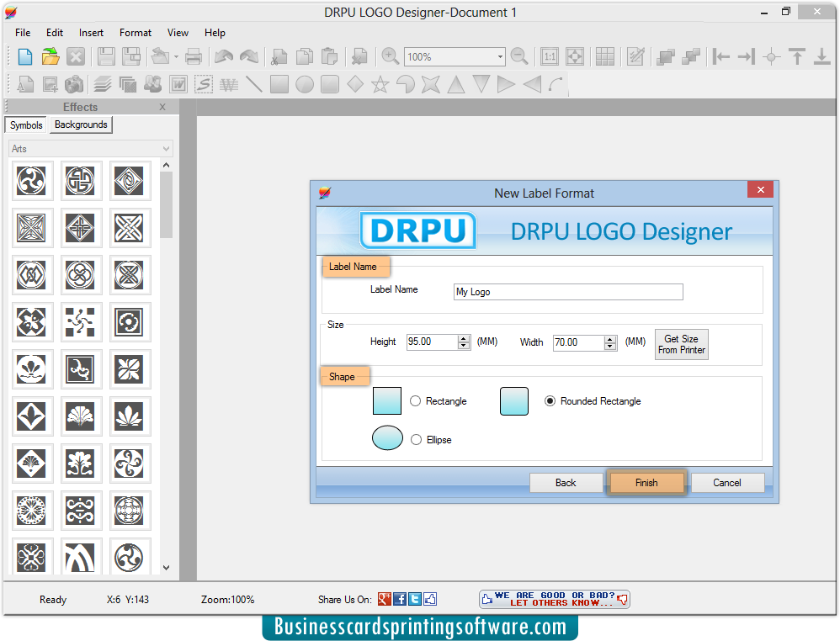Click the 1:1 actual size icon
Screen dimensions: 840x641
(550, 56)
